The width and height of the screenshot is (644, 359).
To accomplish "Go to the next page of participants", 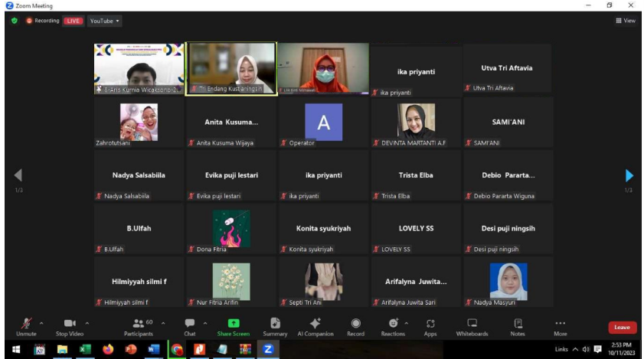I will tap(629, 176).
